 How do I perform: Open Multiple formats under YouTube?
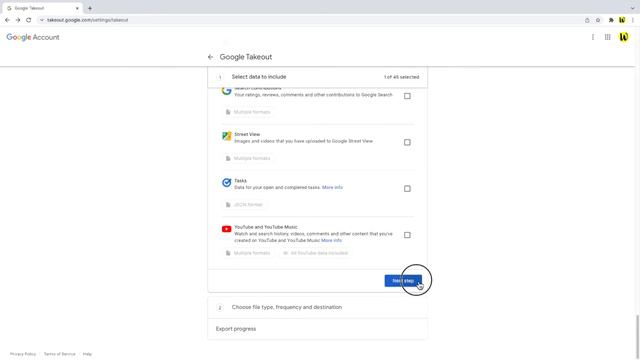tap(248, 253)
